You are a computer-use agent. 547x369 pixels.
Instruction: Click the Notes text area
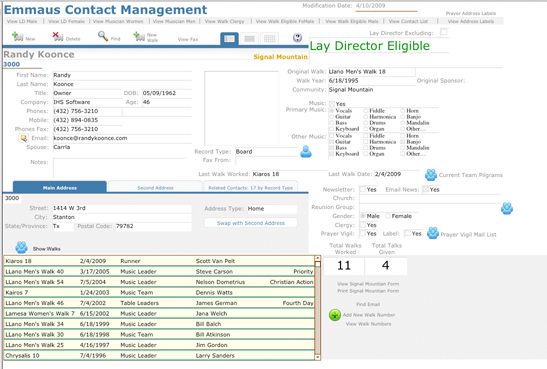click(119, 168)
